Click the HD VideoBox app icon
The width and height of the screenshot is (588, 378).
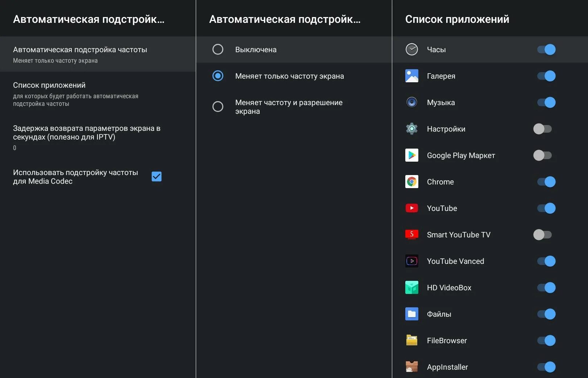coord(411,287)
